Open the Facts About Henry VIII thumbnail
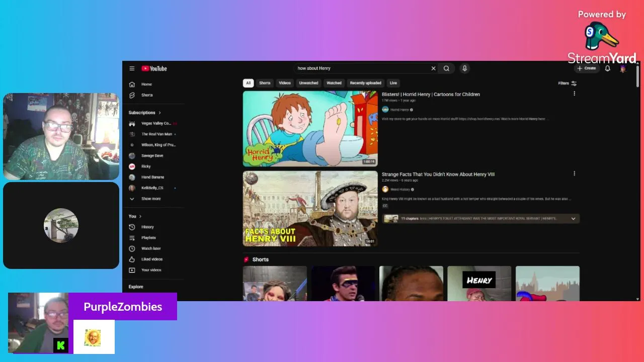This screenshot has width=644, height=362. point(310,209)
